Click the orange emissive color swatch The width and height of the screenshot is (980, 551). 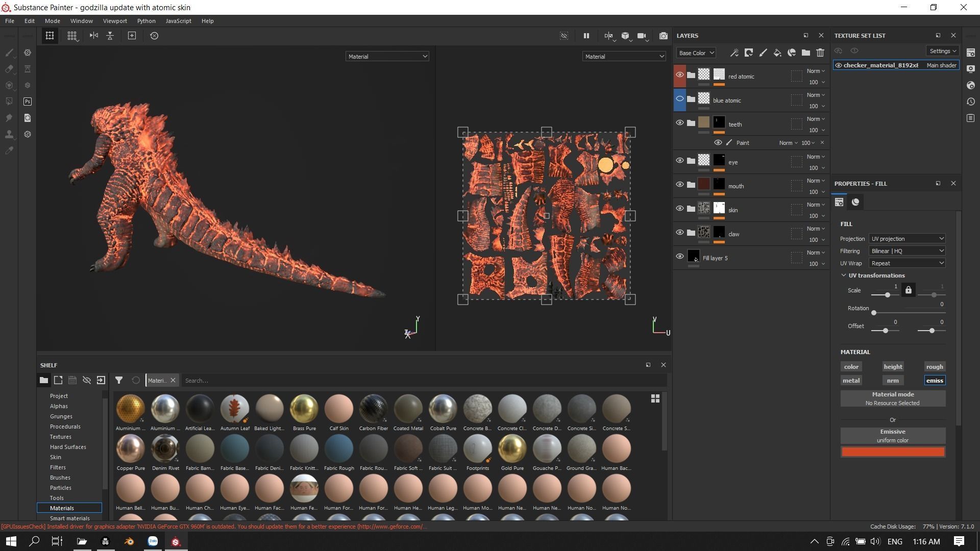pos(892,452)
